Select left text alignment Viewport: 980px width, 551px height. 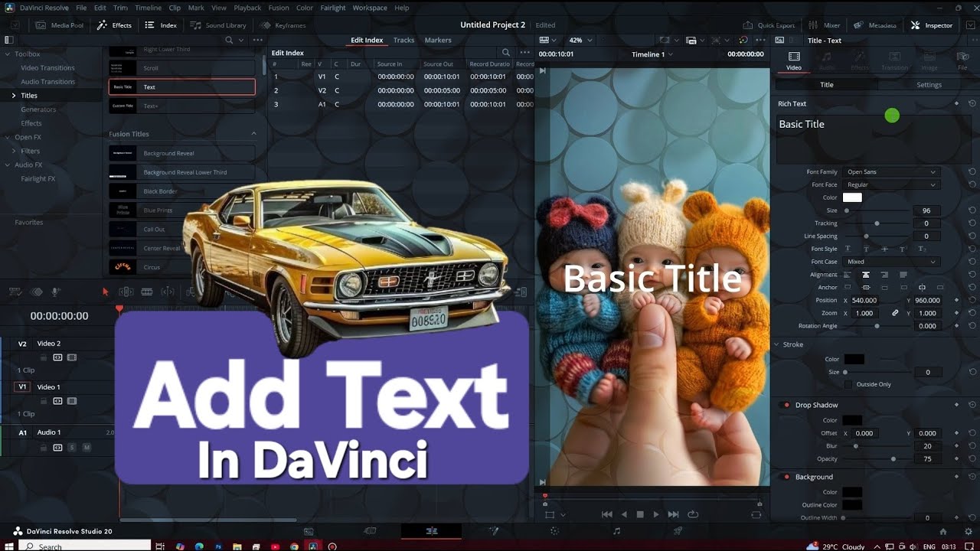tap(848, 275)
